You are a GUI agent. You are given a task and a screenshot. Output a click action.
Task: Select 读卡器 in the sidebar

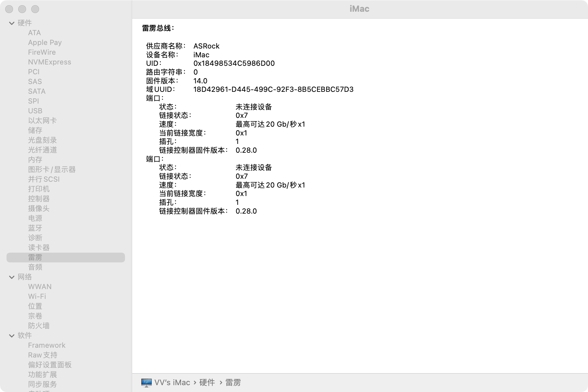pyautogui.click(x=39, y=248)
